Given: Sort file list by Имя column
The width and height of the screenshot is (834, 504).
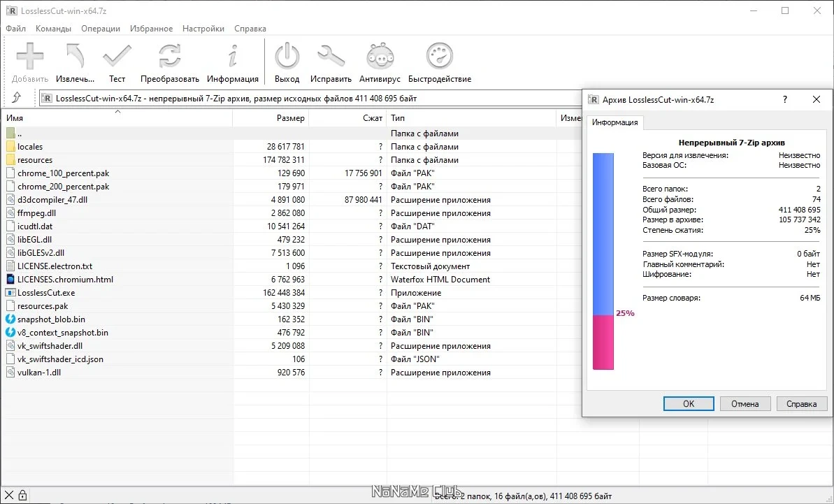Looking at the screenshot, I should pyautogui.click(x=117, y=118).
